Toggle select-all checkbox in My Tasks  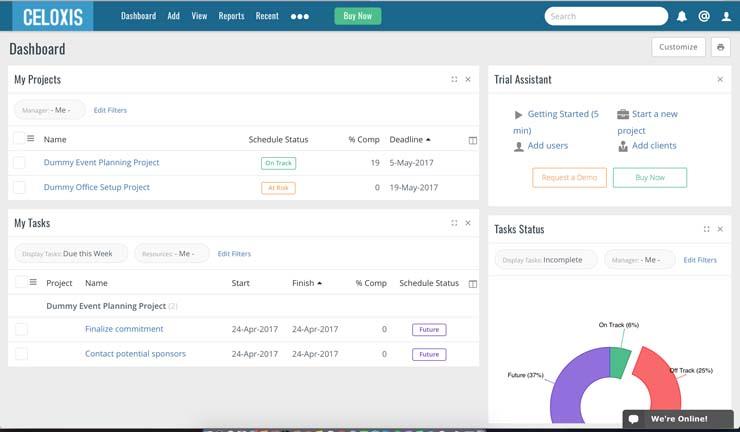pos(21,282)
